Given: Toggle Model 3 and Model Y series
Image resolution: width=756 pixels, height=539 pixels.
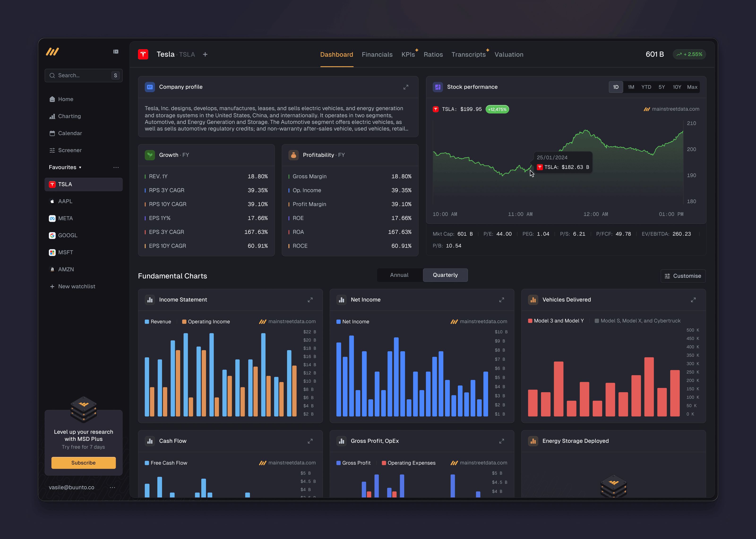Looking at the screenshot, I should tap(556, 321).
